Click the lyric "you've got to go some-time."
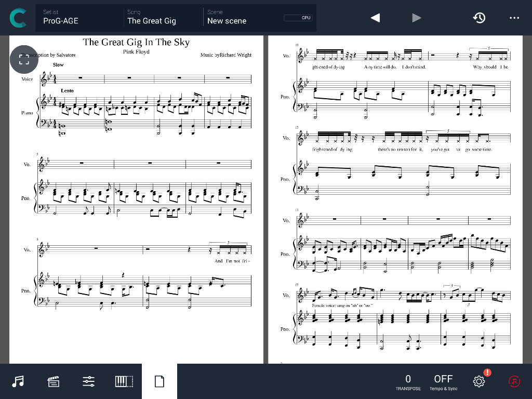The width and height of the screenshot is (532, 399). point(461,150)
